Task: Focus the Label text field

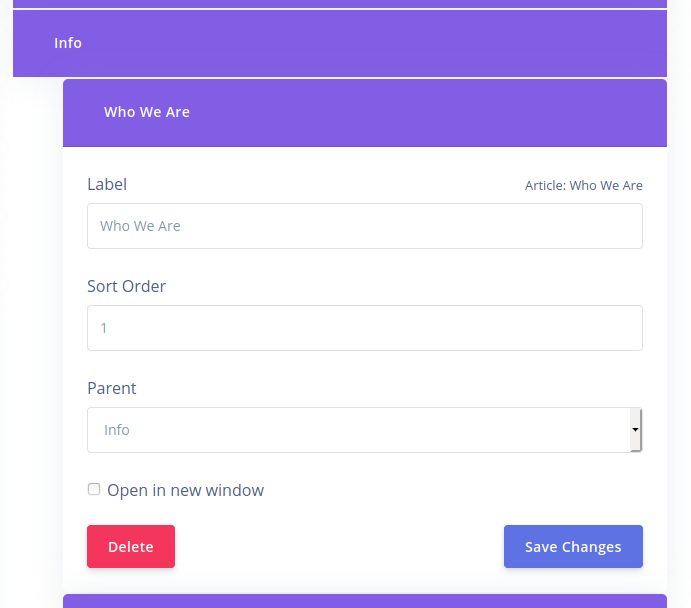Action: click(x=364, y=226)
